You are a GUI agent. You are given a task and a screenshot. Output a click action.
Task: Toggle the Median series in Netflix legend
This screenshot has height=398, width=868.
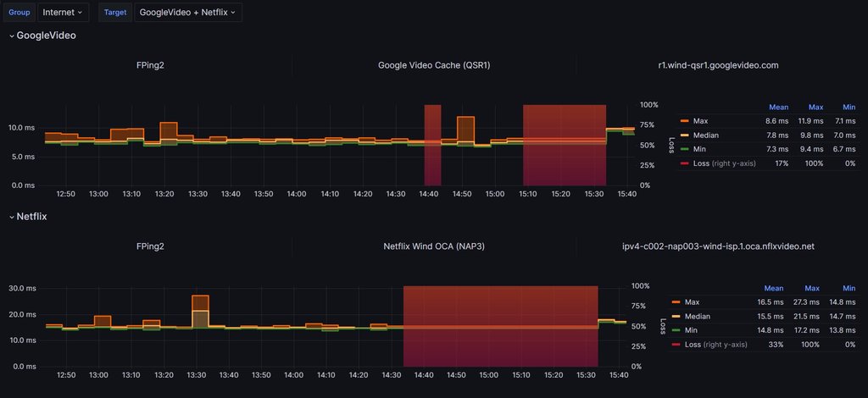coord(697,316)
